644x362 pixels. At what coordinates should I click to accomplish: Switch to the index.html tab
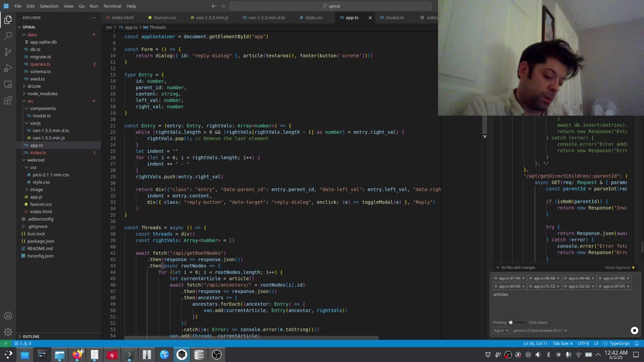[x=122, y=18]
